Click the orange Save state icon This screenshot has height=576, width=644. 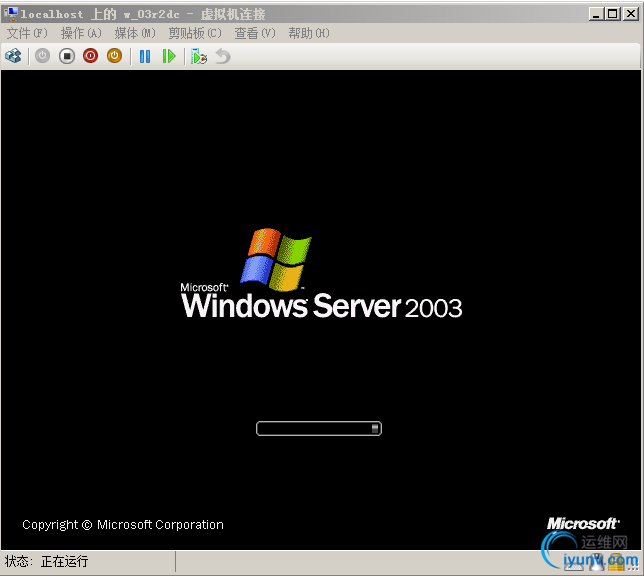(115, 56)
